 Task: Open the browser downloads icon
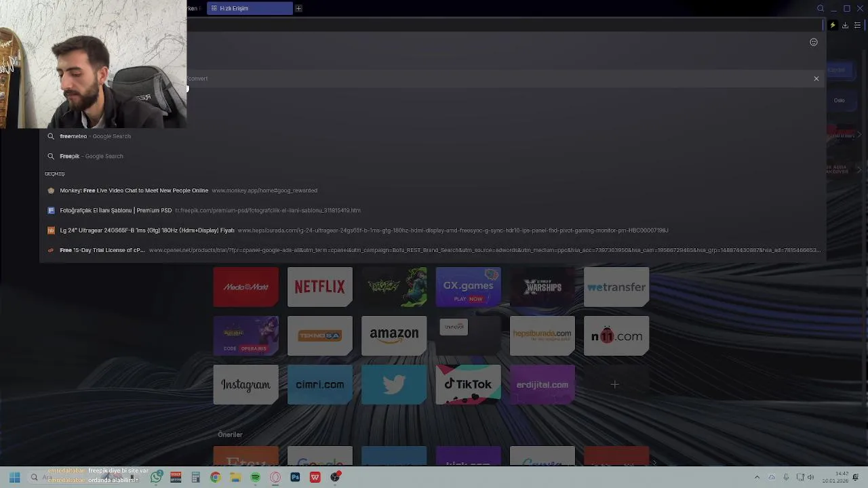click(845, 25)
